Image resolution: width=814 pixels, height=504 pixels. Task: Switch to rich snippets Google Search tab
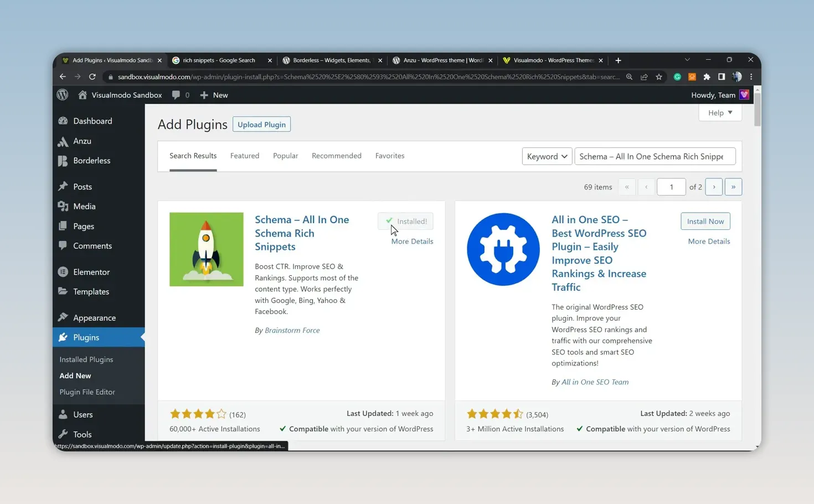(219, 60)
